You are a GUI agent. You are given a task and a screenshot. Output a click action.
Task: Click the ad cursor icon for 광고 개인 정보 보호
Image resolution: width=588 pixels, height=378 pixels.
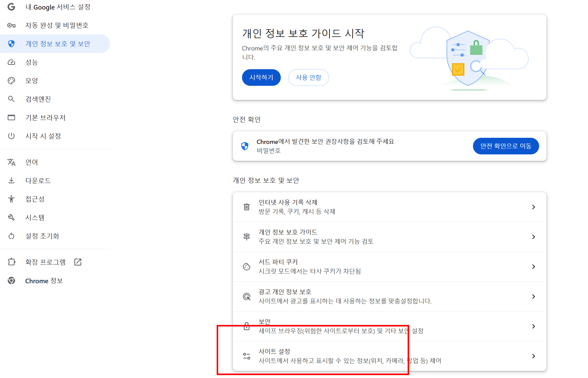(247, 296)
